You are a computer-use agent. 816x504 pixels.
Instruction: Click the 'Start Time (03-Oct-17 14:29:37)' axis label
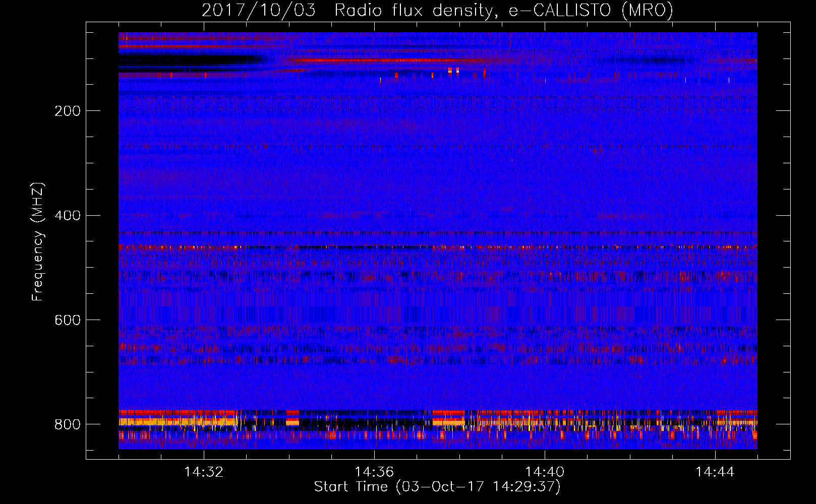(x=437, y=487)
